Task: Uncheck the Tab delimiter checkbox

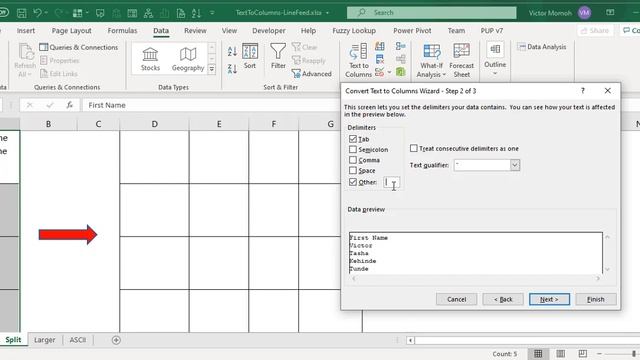Action: coord(353,139)
